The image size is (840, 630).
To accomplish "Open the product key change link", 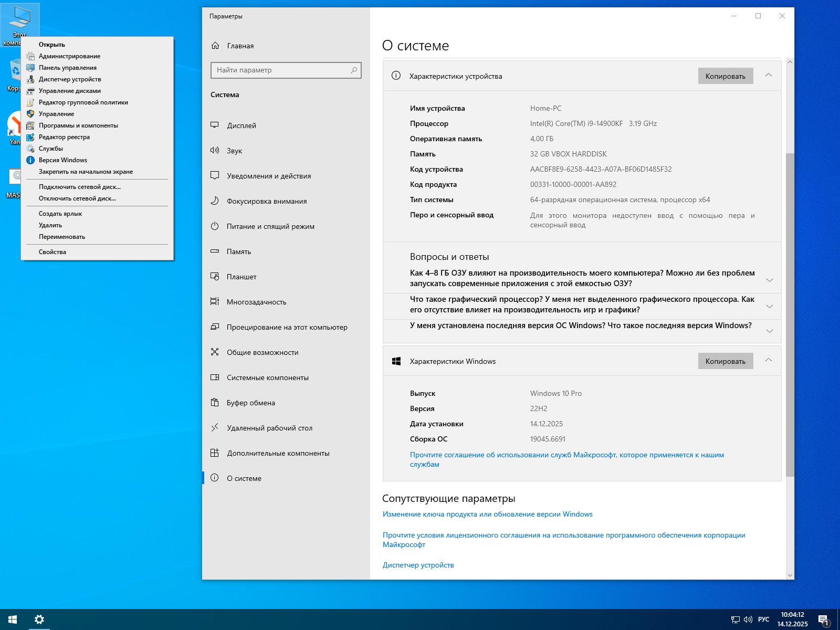I will [487, 514].
